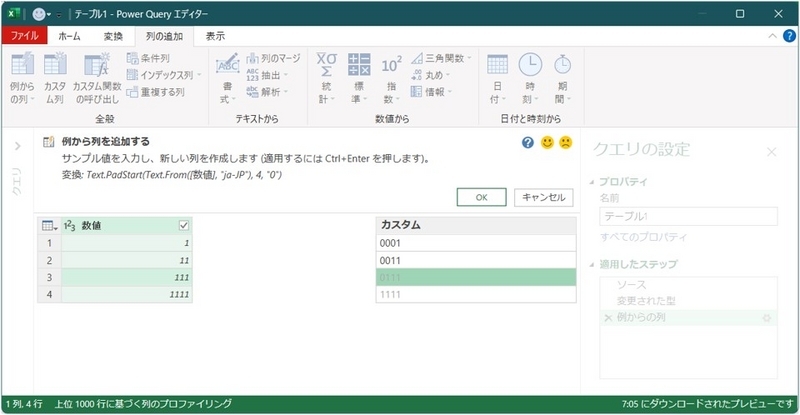Click the カスタム列 (Custom Column) icon
The height and width of the screenshot is (415, 800).
(55, 65)
